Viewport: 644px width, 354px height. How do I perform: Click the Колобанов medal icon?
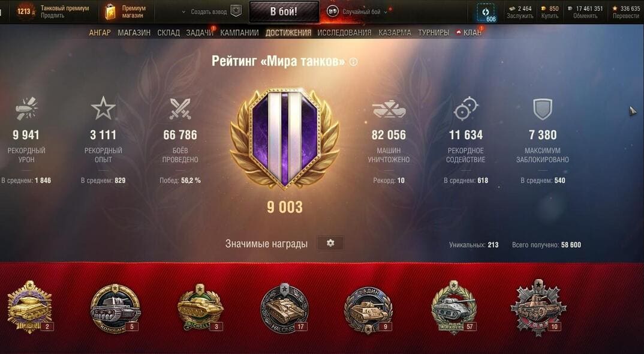[115, 308]
